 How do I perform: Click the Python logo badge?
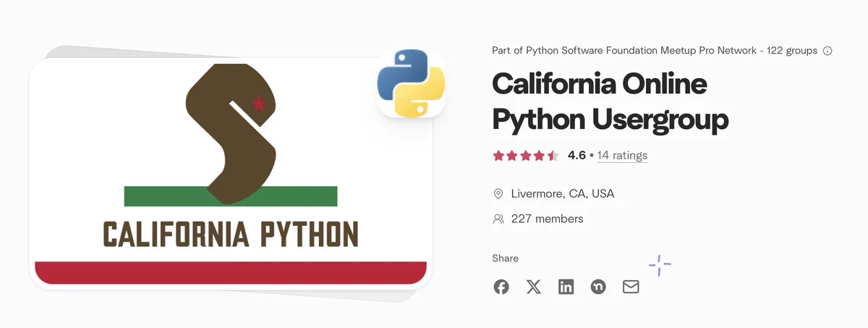point(411,83)
